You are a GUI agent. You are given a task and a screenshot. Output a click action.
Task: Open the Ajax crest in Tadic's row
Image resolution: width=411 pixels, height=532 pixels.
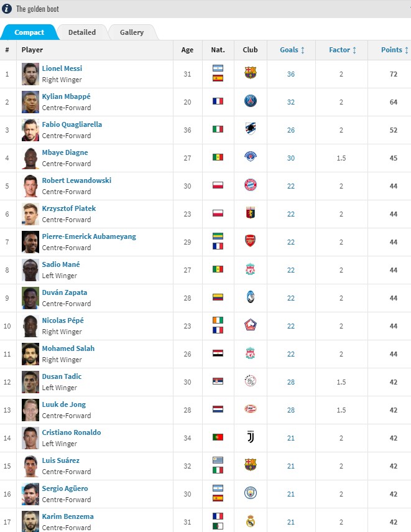click(250, 381)
